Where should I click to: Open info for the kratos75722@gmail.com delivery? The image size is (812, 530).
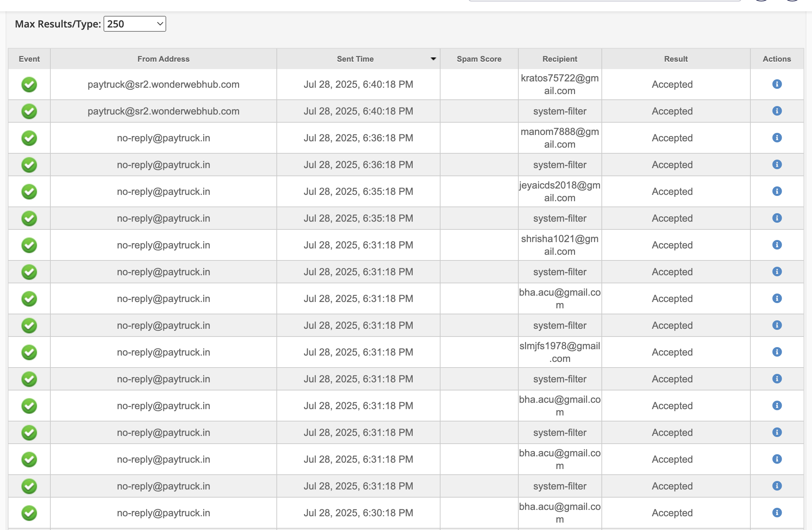click(x=777, y=84)
